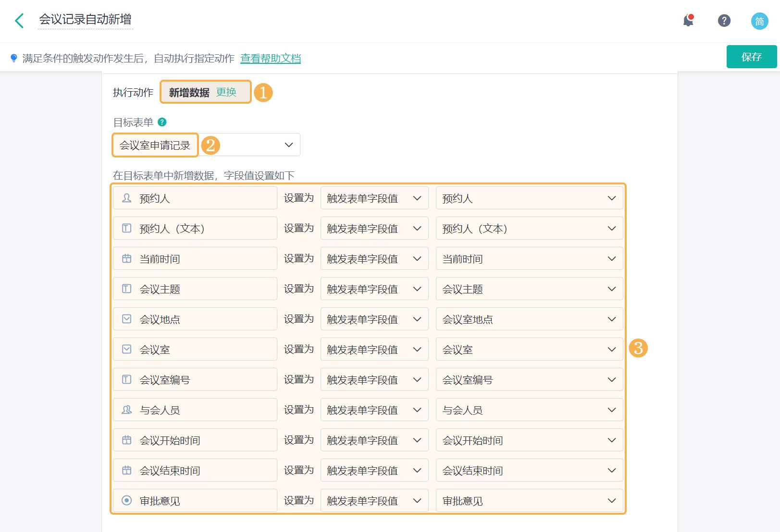The height and width of the screenshot is (532, 780).
Task: Click the members icon beside 与会人员
Action: 126,410
